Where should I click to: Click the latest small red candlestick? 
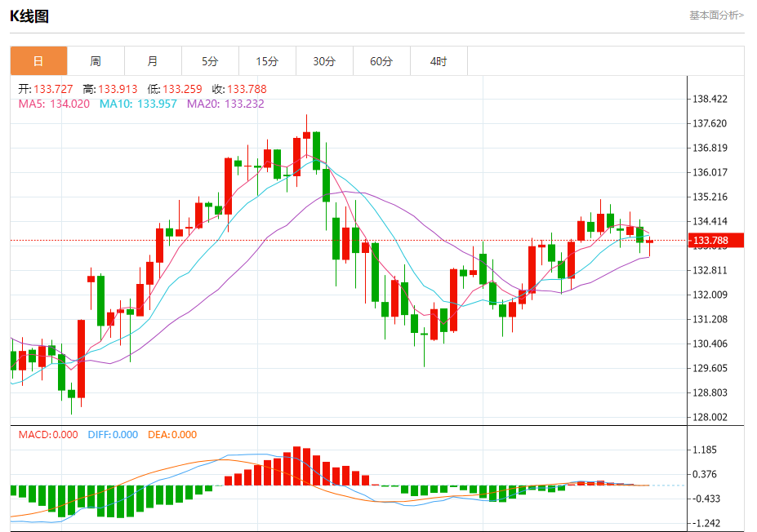pyautogui.click(x=649, y=242)
